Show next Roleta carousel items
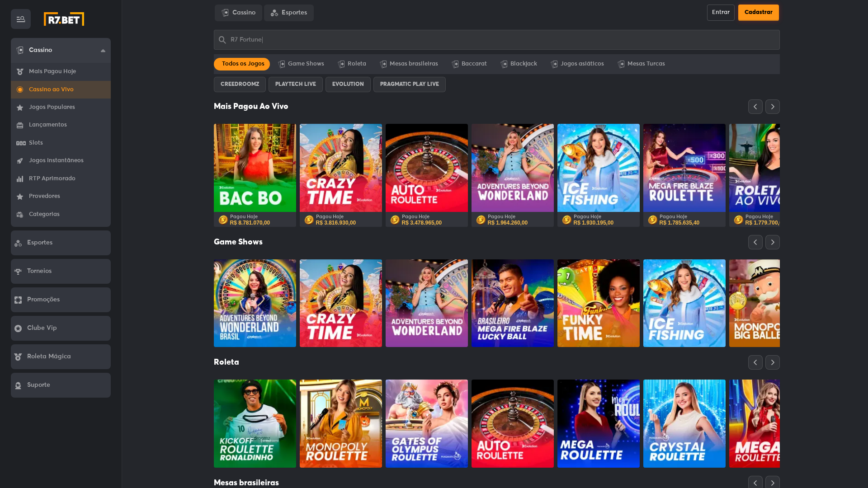868x488 pixels. 772,362
